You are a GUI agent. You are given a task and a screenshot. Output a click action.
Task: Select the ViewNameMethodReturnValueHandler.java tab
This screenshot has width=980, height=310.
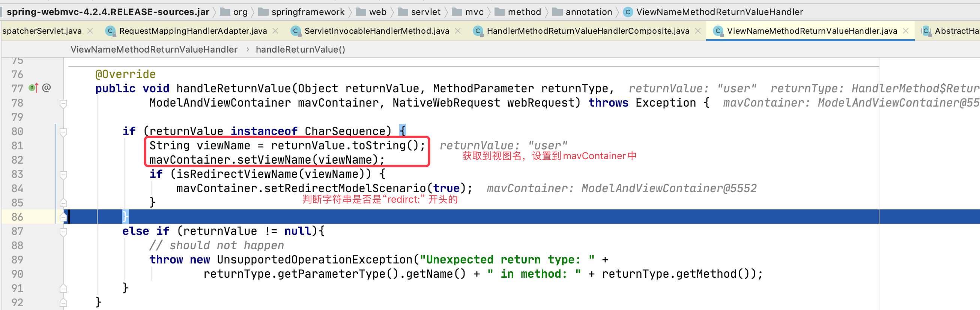(812, 31)
